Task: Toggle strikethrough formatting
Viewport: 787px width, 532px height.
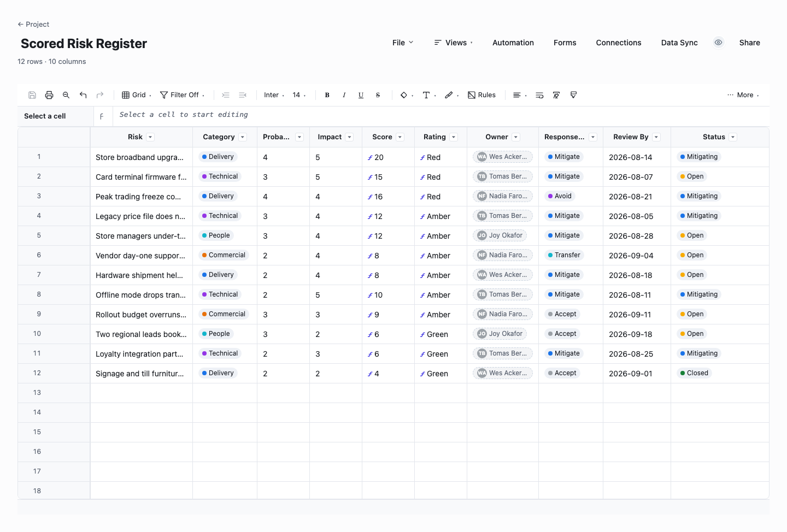Action: tap(378, 95)
